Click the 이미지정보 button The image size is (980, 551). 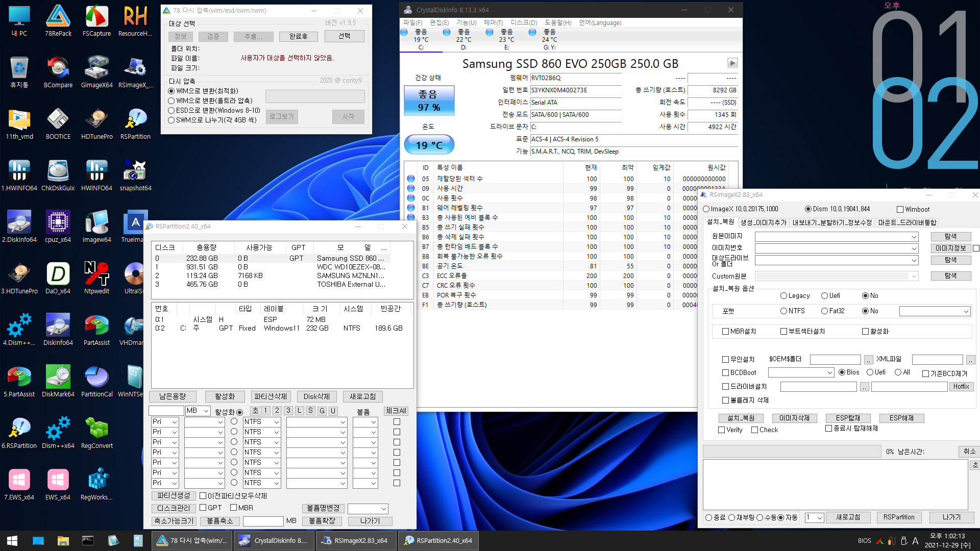pos(950,248)
